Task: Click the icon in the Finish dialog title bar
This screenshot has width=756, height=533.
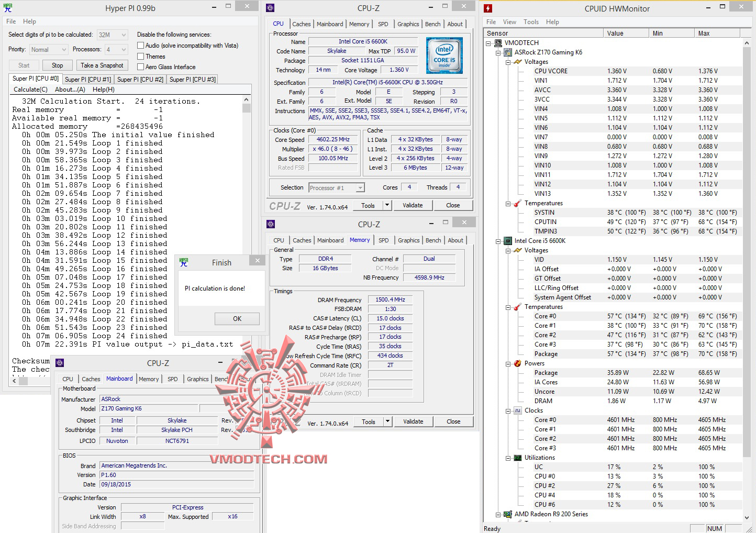Action: tap(184, 262)
